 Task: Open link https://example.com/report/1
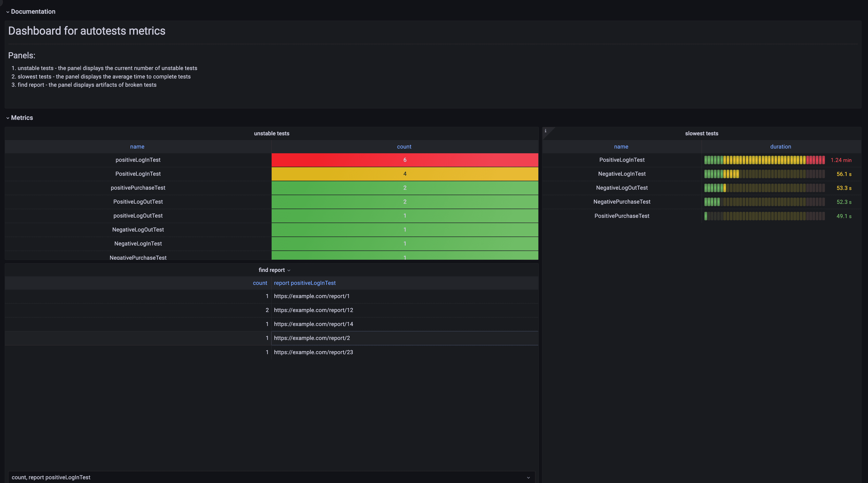[x=312, y=296]
